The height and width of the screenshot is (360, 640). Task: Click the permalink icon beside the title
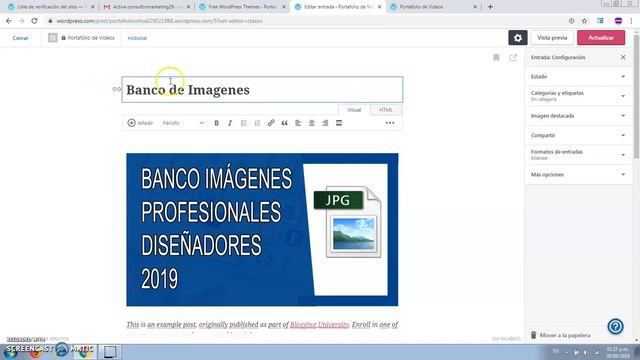[x=117, y=89]
